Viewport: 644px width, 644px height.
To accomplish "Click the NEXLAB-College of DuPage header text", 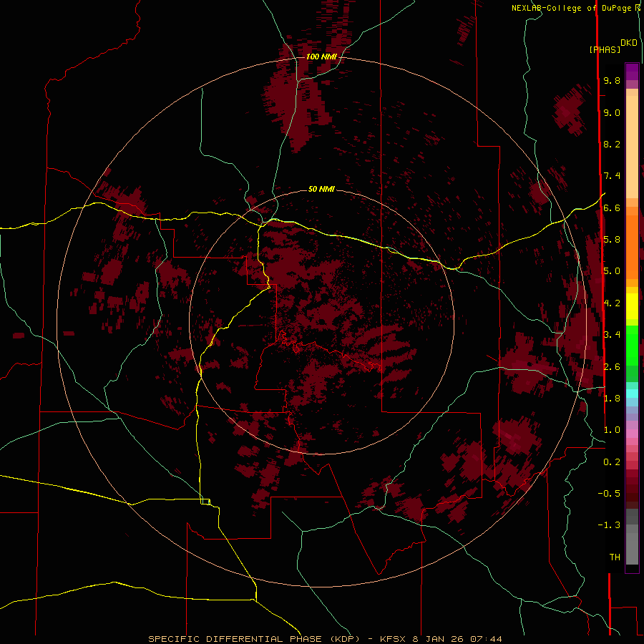I will pyautogui.click(x=571, y=8).
